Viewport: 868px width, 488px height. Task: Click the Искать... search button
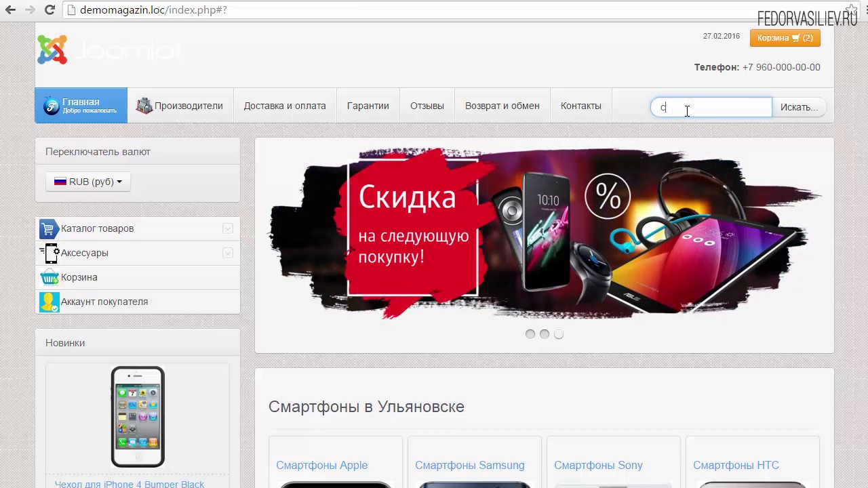[x=799, y=107]
